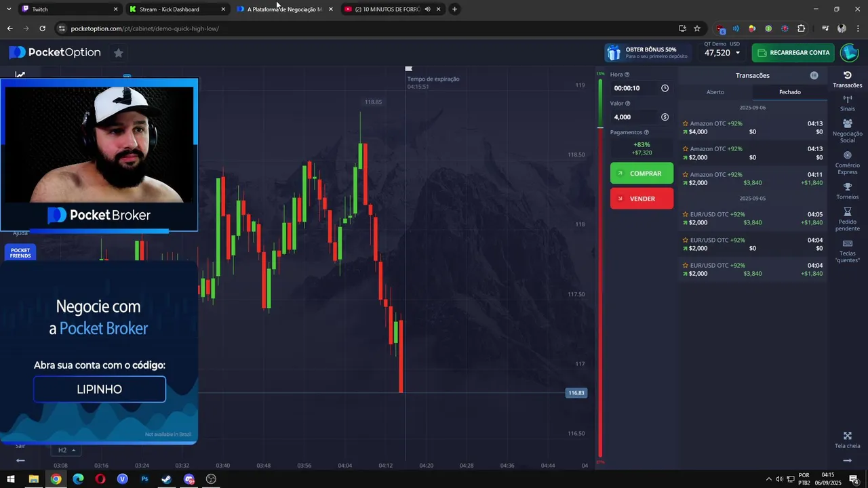Click the 116.83 current price label
The image size is (868, 488).
point(576,393)
